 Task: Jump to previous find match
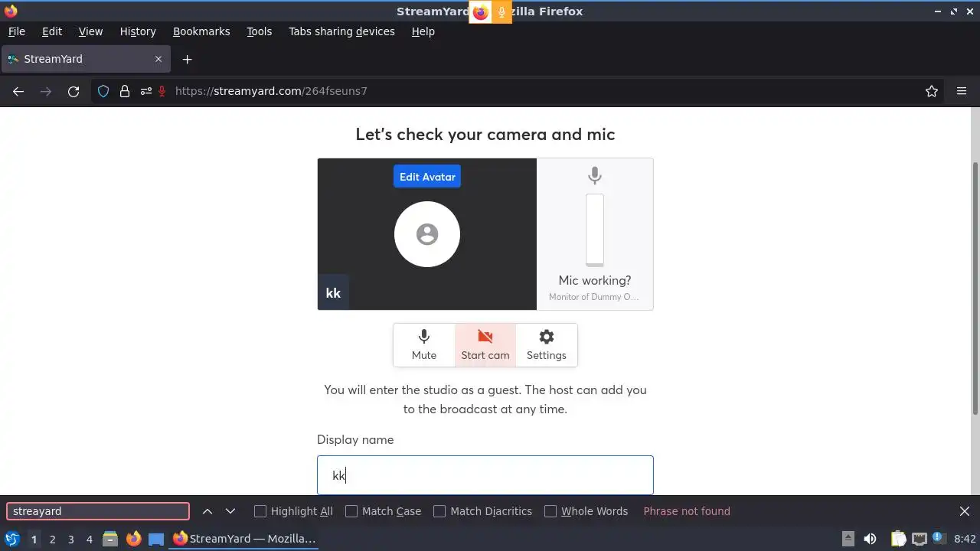click(x=207, y=511)
